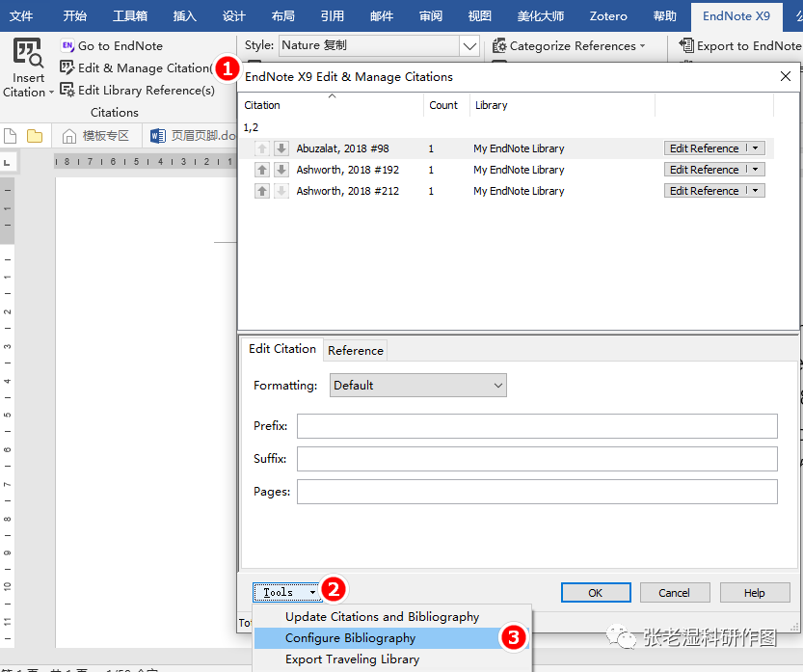Viewport: 803px width, 672px height.
Task: Open the 开始 ribbon tab
Action: [75, 15]
